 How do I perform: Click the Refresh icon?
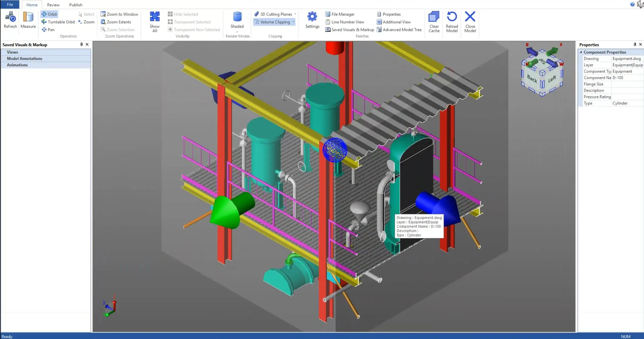coord(10,17)
